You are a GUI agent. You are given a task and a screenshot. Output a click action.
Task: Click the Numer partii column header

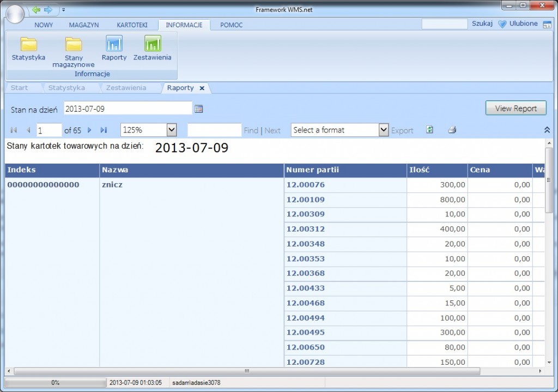[x=345, y=170]
